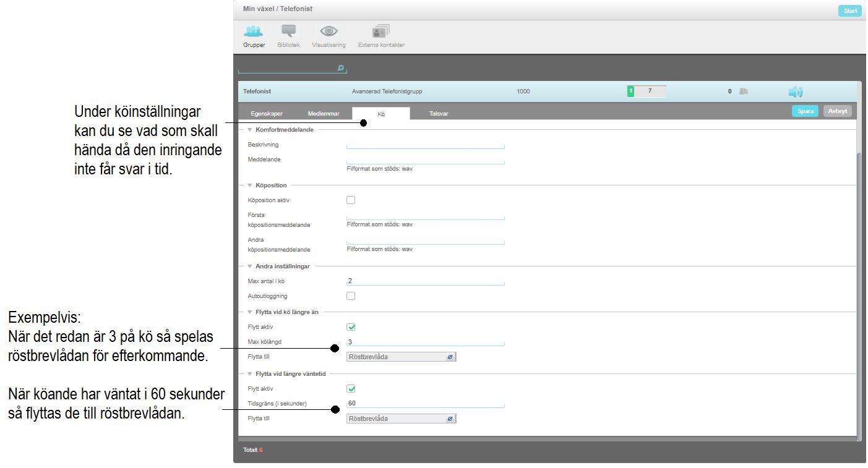Viewport: 868px width, 468px height.
Task: Toggle the Autoutloggning checkbox
Action: (351, 296)
